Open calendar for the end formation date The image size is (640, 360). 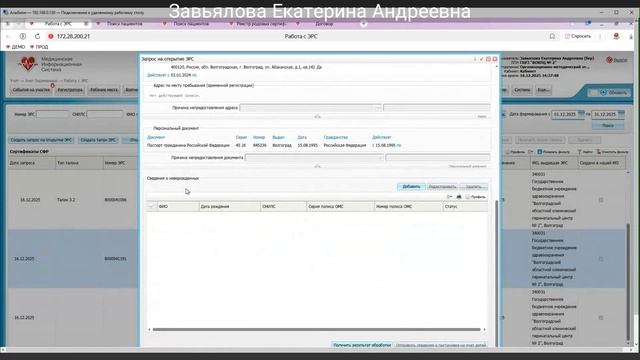tap(621, 114)
